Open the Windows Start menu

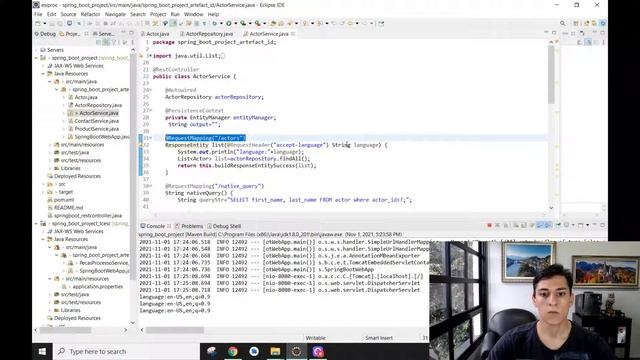pyautogui.click(x=42, y=351)
